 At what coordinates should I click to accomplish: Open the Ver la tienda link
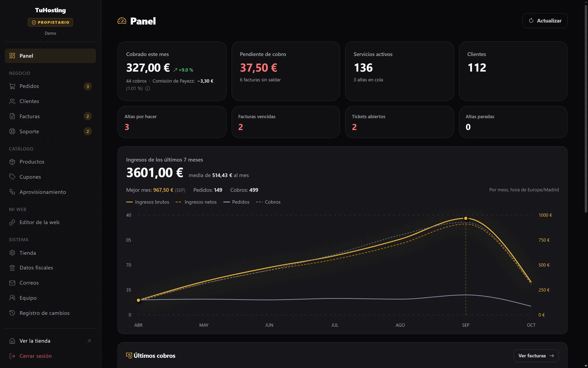(x=50, y=341)
